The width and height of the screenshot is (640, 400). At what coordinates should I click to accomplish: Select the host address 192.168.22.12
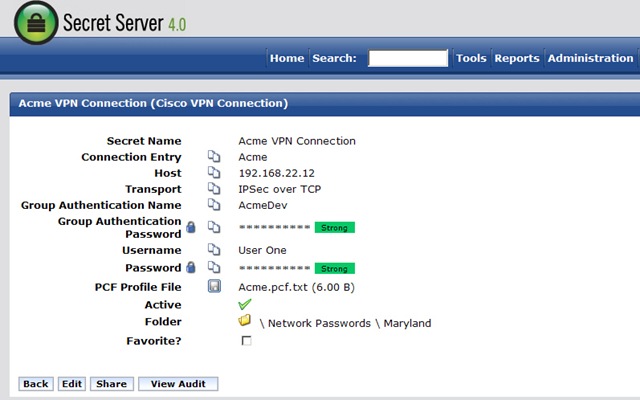(277, 173)
